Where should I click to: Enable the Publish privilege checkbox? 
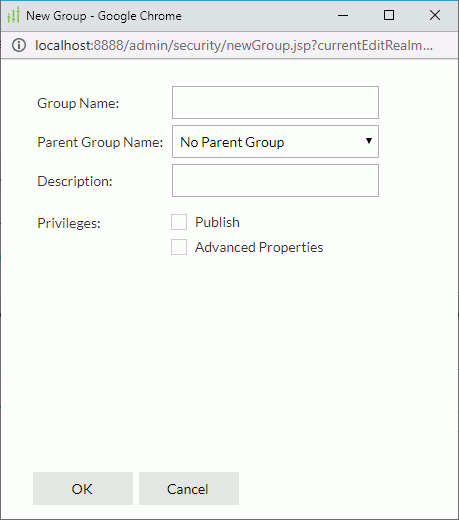click(179, 222)
